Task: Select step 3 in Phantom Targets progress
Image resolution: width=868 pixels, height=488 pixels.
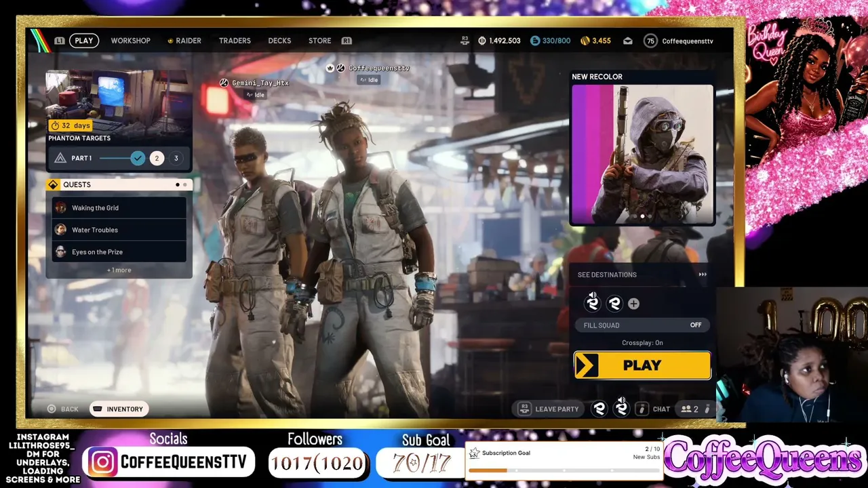Action: [x=176, y=158]
